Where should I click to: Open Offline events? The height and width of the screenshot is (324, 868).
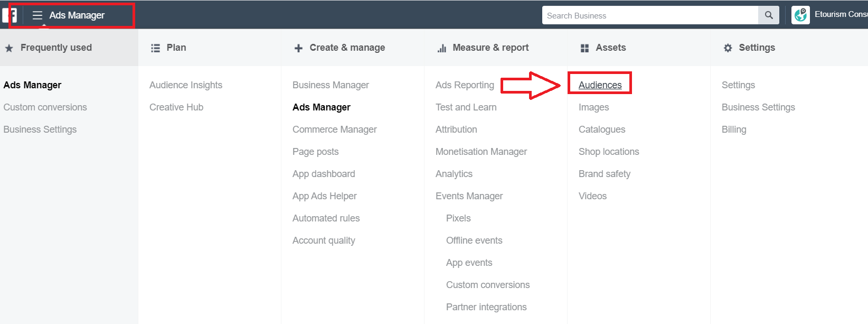pos(474,240)
